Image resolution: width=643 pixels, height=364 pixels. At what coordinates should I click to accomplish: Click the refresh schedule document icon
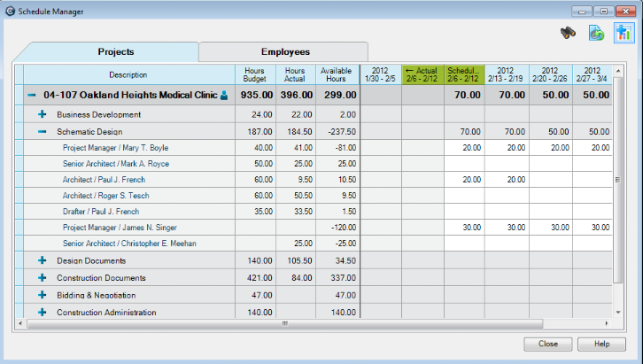coord(598,34)
